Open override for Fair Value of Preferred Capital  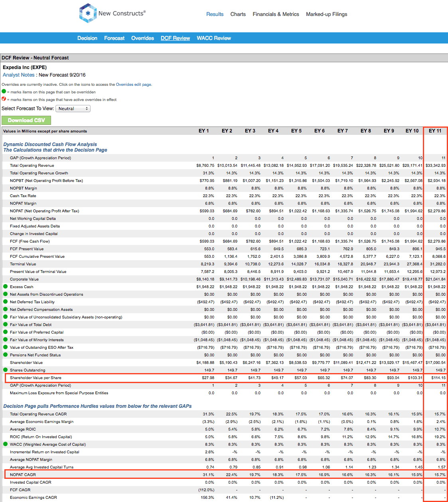point(6,332)
